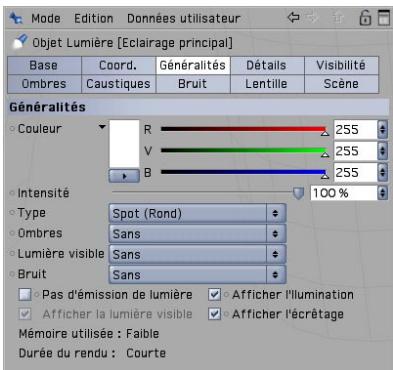
Task: Adjust the red R color slider
Action: [244, 129]
